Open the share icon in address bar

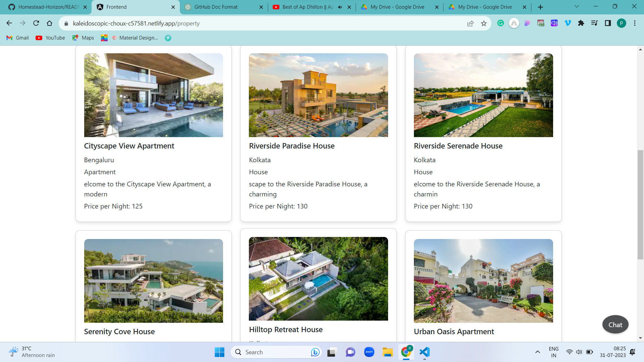click(470, 23)
